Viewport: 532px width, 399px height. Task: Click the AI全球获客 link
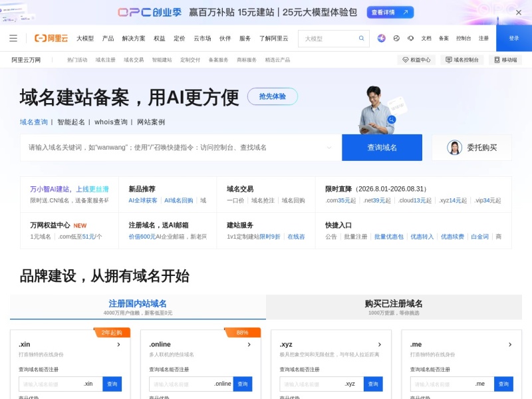(143, 201)
